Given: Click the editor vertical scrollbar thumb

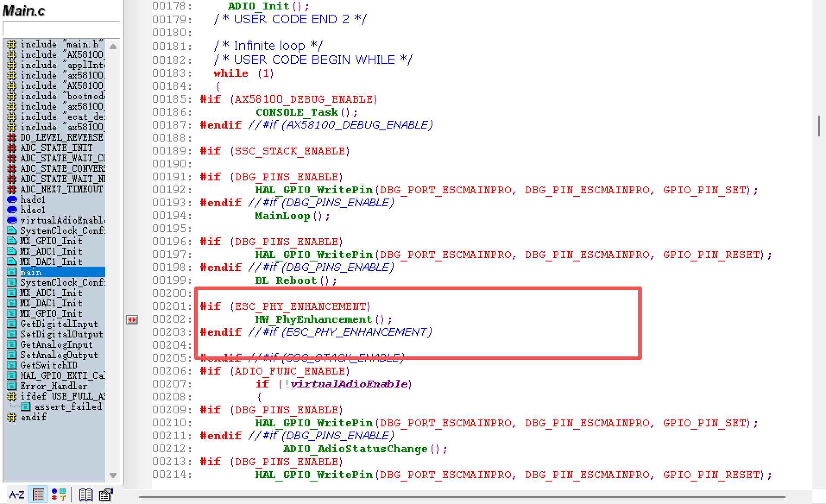Looking at the screenshot, I should [819, 126].
